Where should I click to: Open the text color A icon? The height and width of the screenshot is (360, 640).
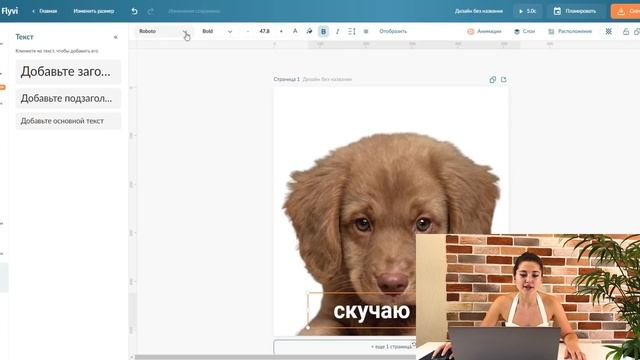tap(295, 31)
